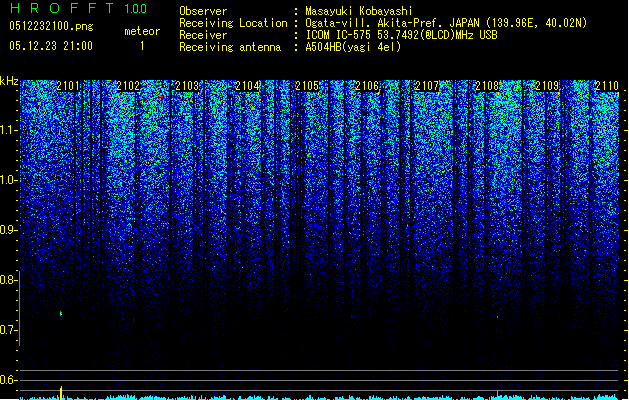Click the kHz axis unit label

click(x=9, y=81)
